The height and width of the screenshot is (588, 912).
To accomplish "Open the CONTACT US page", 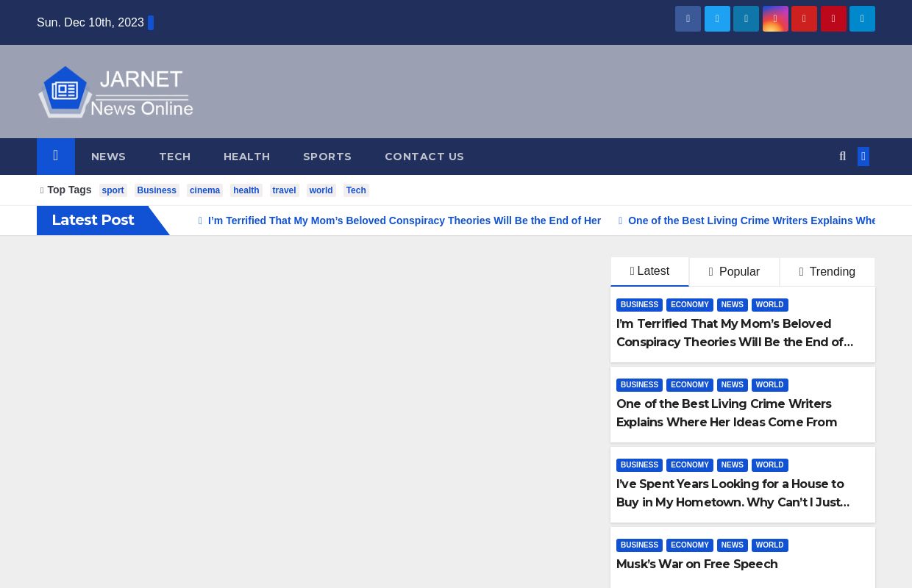I will tap(424, 157).
